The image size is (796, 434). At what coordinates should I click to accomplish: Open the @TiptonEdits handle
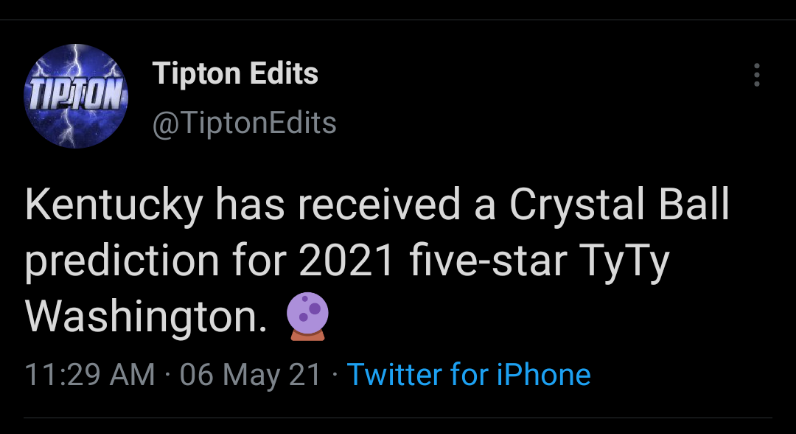(244, 123)
